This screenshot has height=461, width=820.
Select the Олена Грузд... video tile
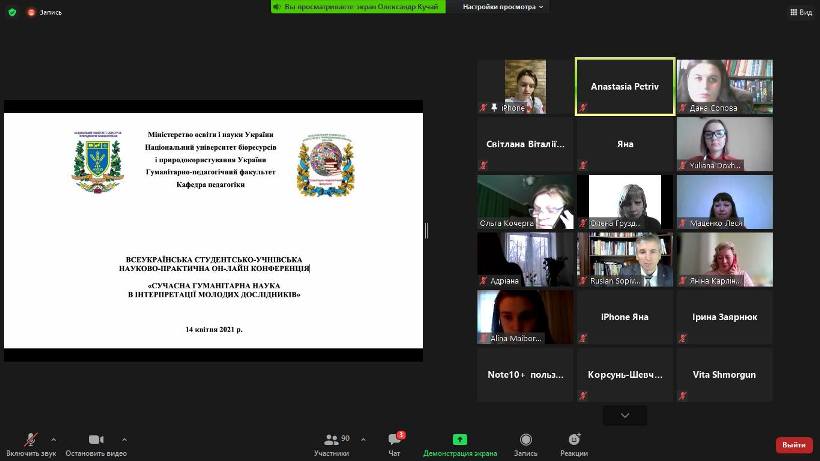tap(625, 202)
